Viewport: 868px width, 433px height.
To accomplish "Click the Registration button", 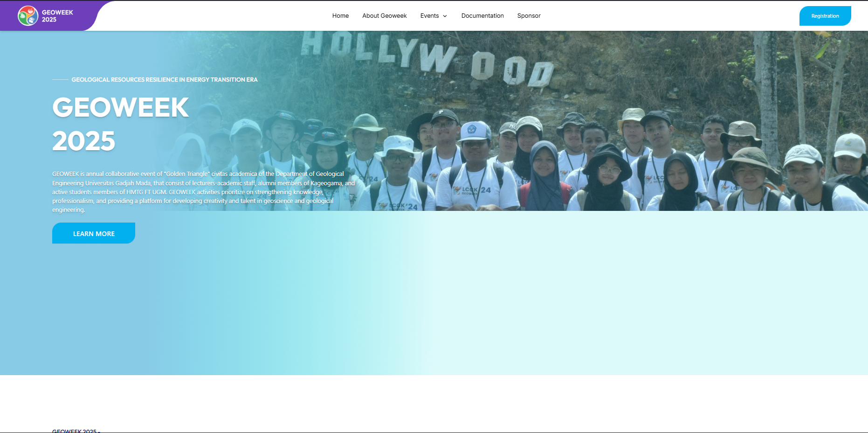I will (825, 15).
